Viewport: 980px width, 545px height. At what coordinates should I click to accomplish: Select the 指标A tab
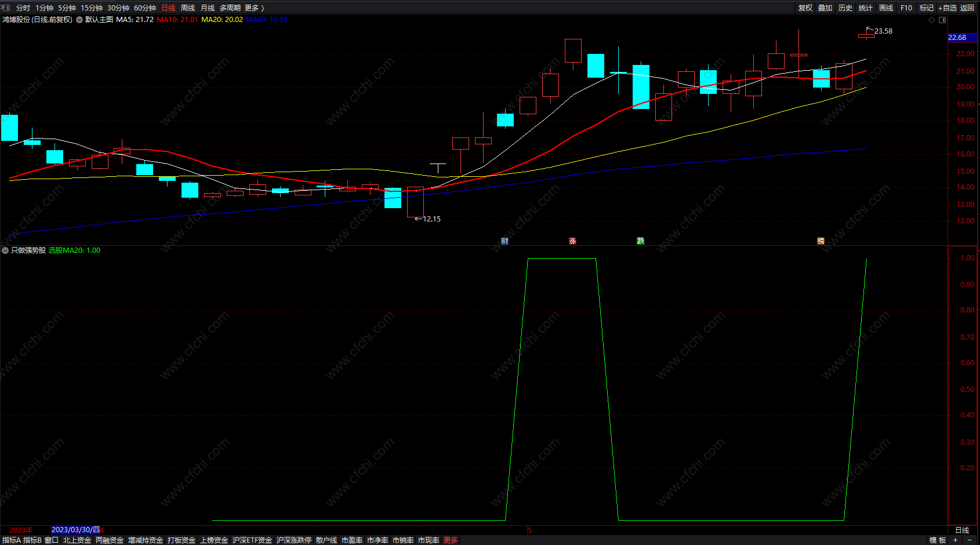click(12, 540)
